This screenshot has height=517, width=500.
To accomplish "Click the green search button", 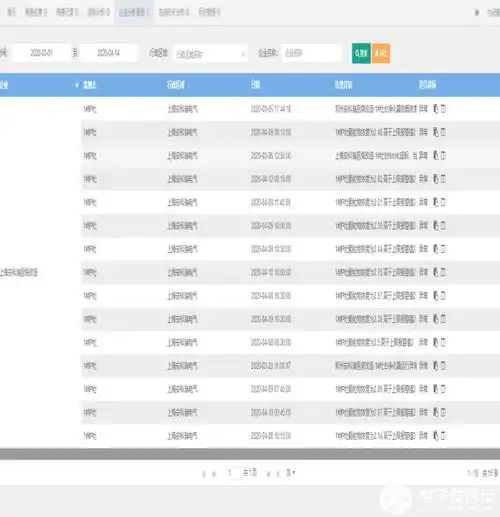I will point(361,53).
